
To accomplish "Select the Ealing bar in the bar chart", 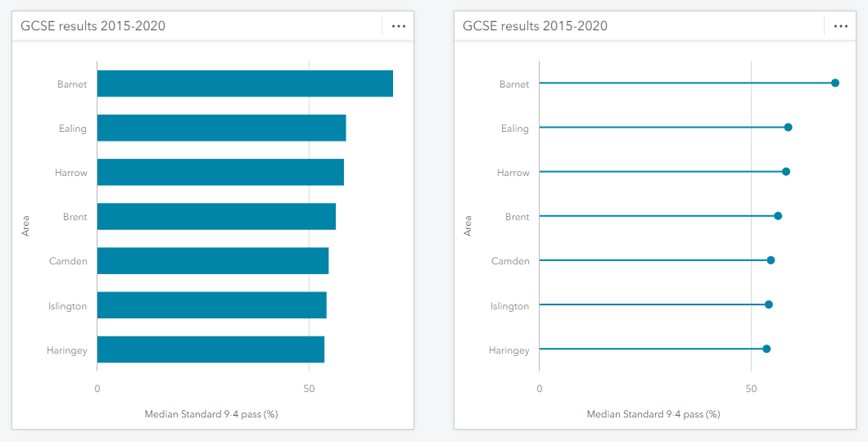I will (221, 128).
